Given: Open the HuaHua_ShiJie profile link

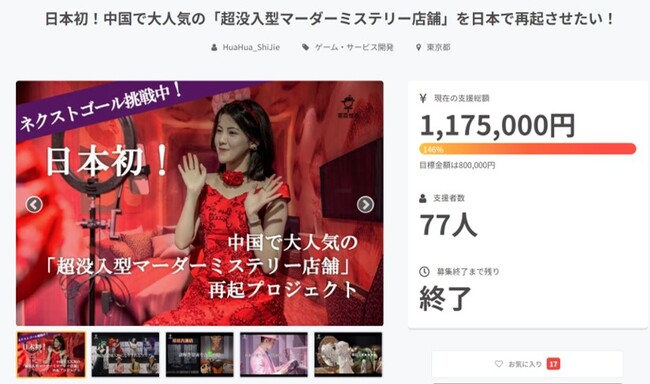Looking at the screenshot, I should pyautogui.click(x=251, y=47).
